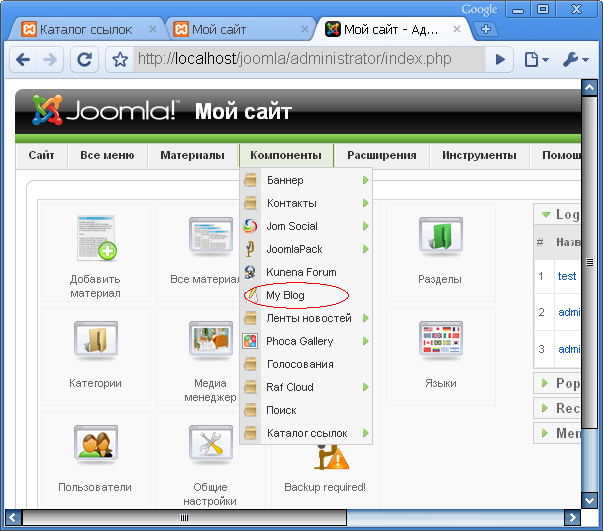The image size is (603, 531).
Task: Click the Jom Social icon in the menu
Action: point(250,226)
